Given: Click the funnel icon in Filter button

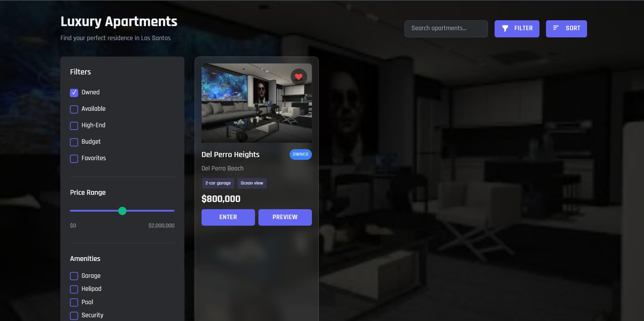Looking at the screenshot, I should pyautogui.click(x=505, y=28).
